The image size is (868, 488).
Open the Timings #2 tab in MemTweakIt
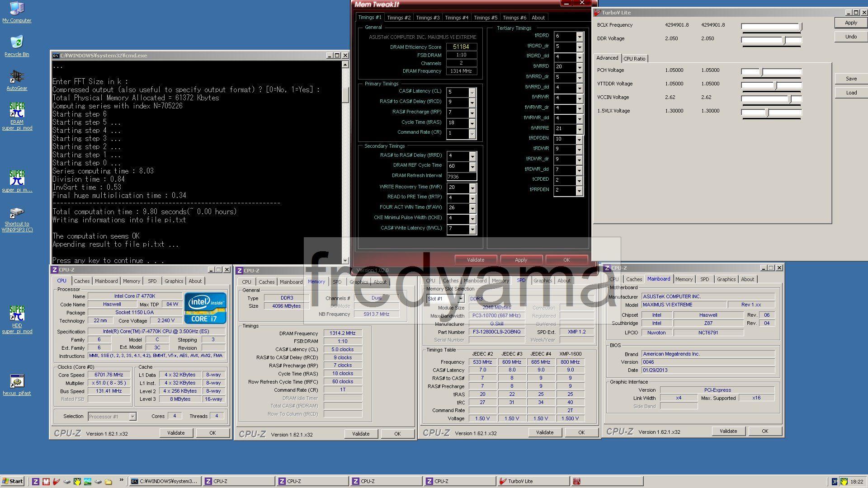pos(399,18)
